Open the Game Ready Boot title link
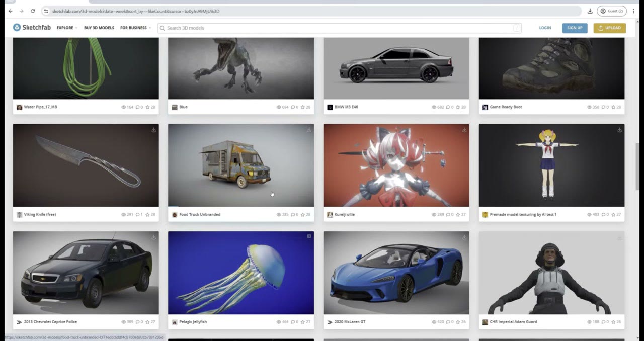 (x=506, y=107)
